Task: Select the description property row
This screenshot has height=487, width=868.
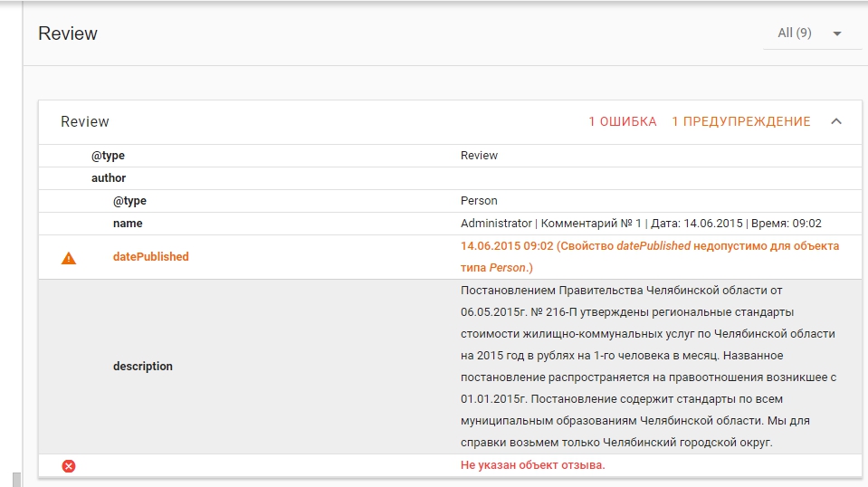Action: 142,367
